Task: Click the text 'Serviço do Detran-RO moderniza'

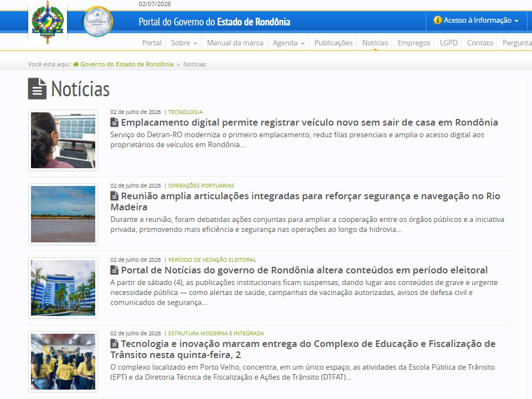Action: 165,134
